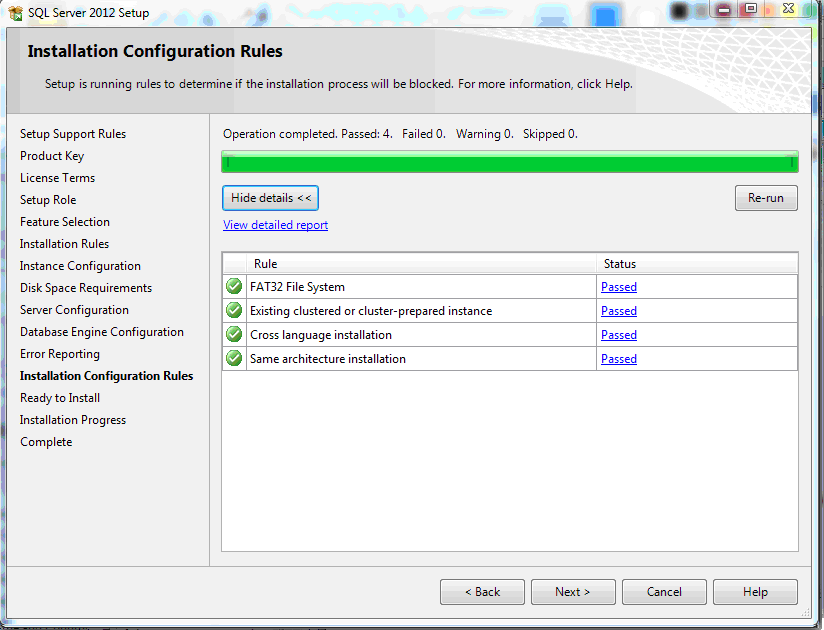Click the Next button

pos(572,592)
